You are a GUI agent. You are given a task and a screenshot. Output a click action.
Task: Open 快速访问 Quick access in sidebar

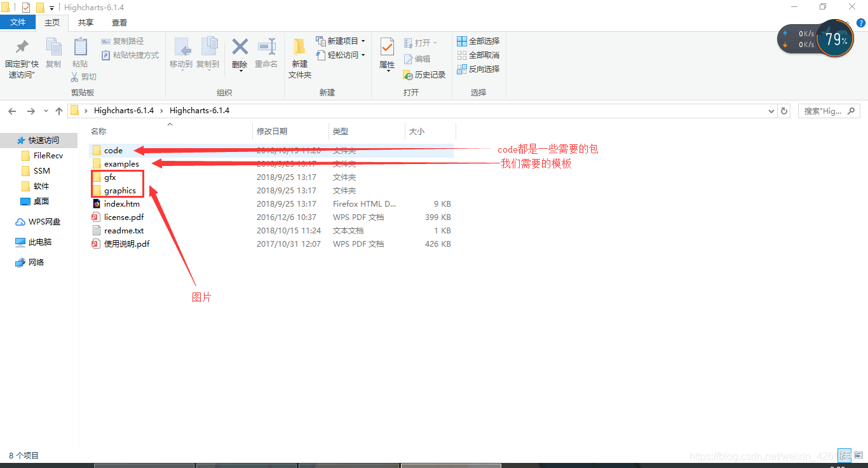click(x=43, y=141)
